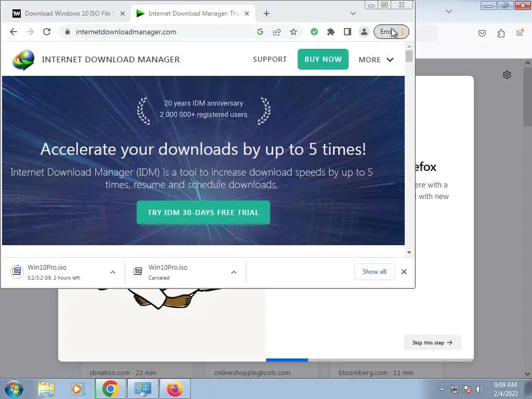The image size is (532, 399).
Task: Open the green checkmark extension icon
Action: (x=314, y=32)
